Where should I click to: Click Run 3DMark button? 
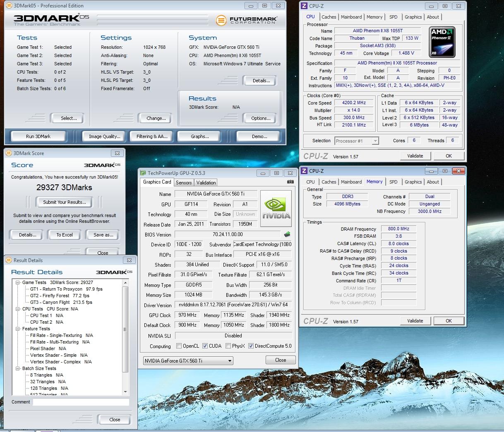(x=38, y=136)
